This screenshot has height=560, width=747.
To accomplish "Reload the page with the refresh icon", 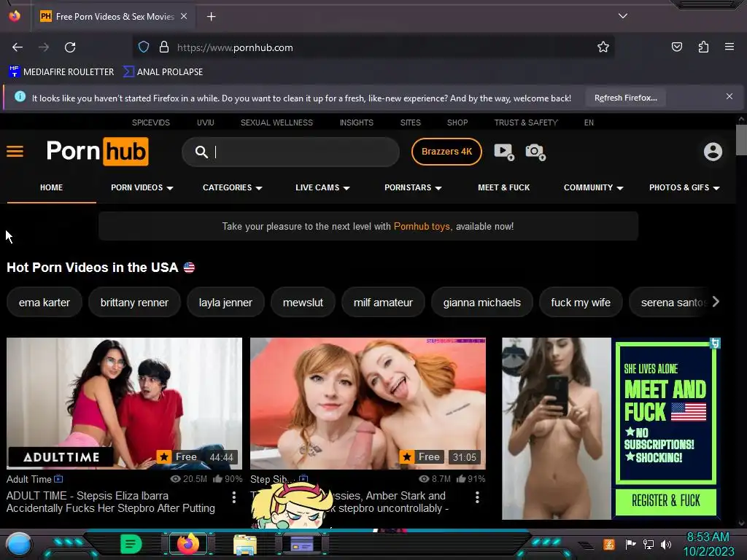I will 70,47.
